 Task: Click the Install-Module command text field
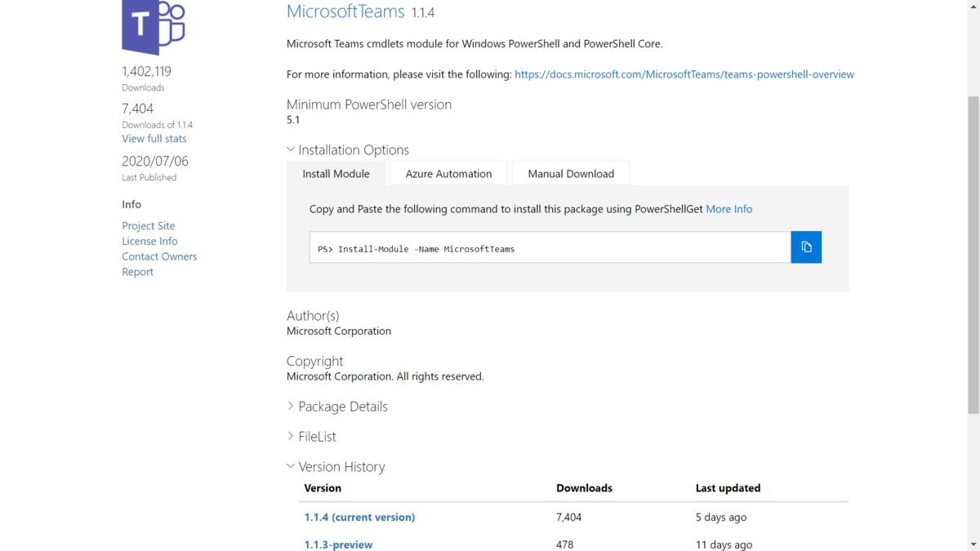(550, 248)
